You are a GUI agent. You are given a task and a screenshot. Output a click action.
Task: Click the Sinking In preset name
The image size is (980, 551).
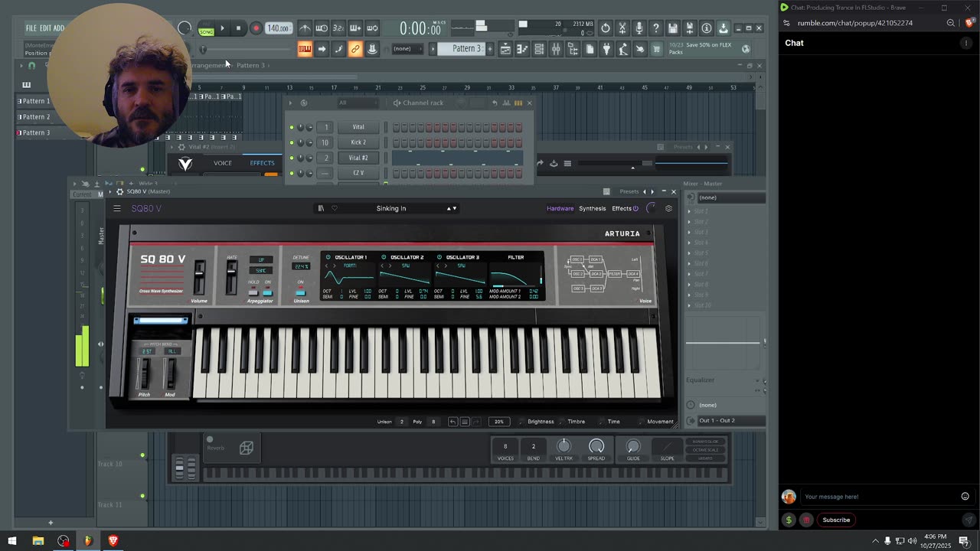[391, 208]
